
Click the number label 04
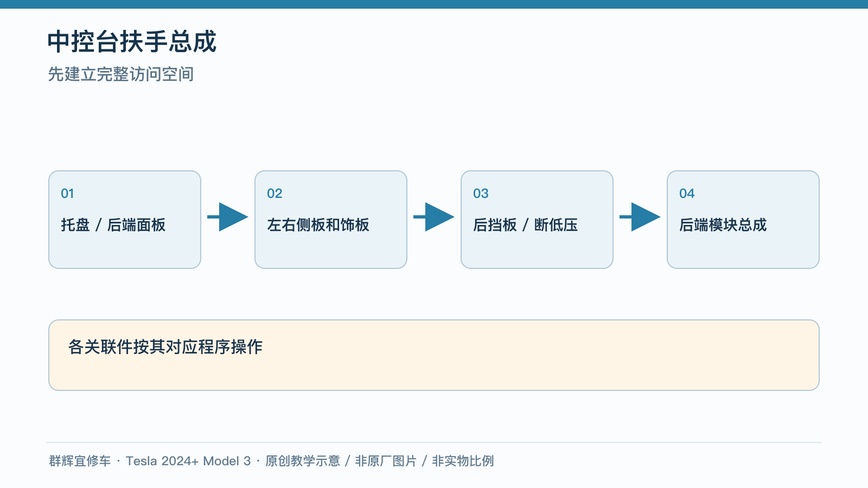point(687,194)
